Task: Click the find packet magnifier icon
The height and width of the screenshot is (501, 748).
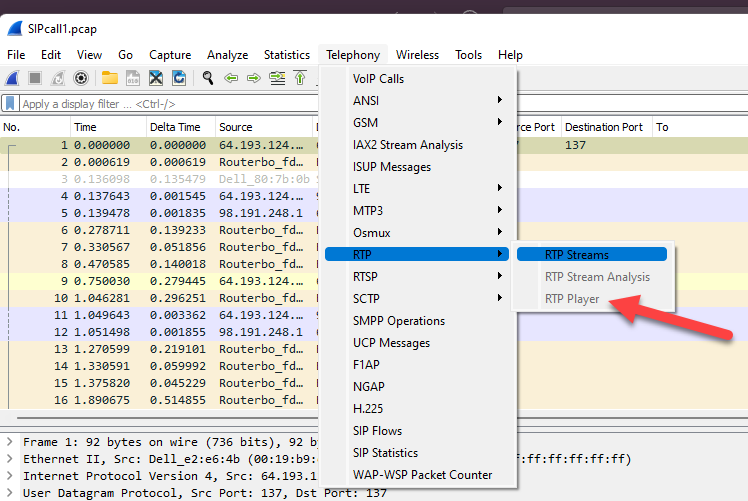Action: coord(208,78)
